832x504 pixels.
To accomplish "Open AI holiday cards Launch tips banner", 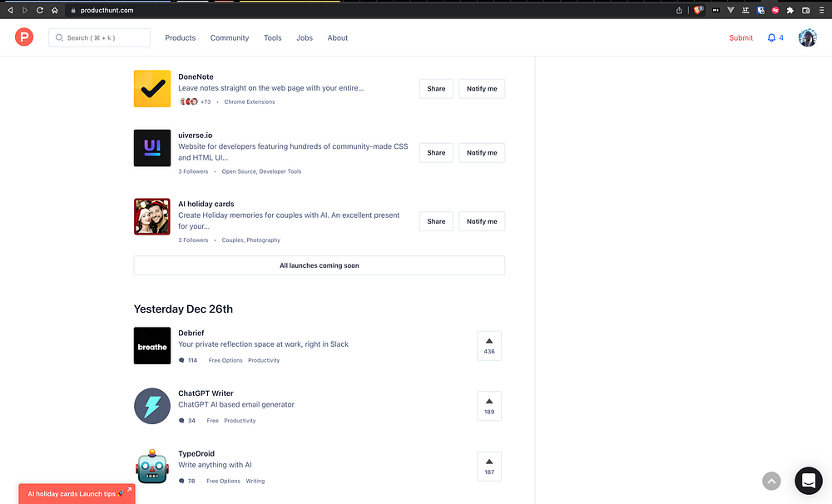I will pos(77,493).
